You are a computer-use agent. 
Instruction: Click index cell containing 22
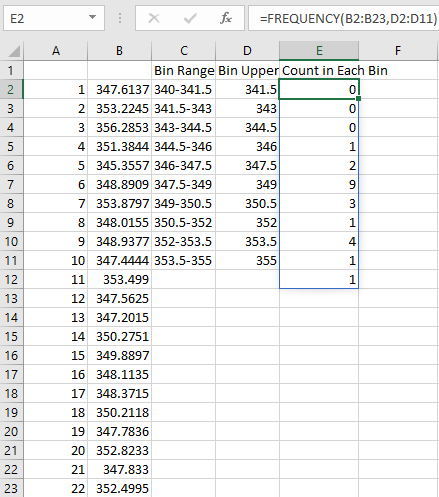[56, 488]
